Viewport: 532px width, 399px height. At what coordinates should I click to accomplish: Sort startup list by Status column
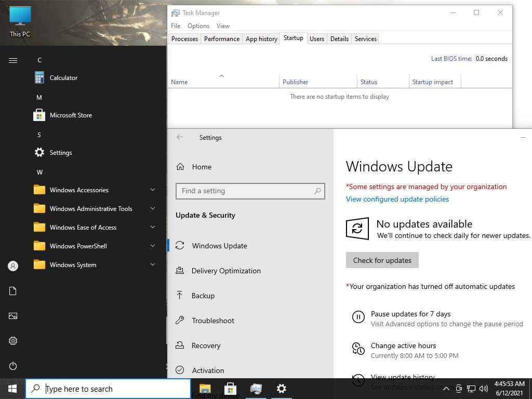[x=383, y=82]
